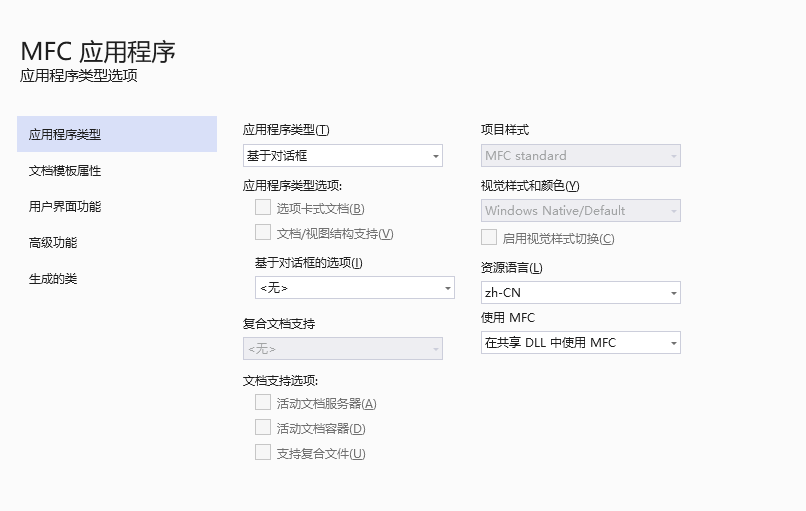Expand the 基于对话框的选项 combo box
Image resolution: width=806 pixels, height=511 pixels.
354,288
